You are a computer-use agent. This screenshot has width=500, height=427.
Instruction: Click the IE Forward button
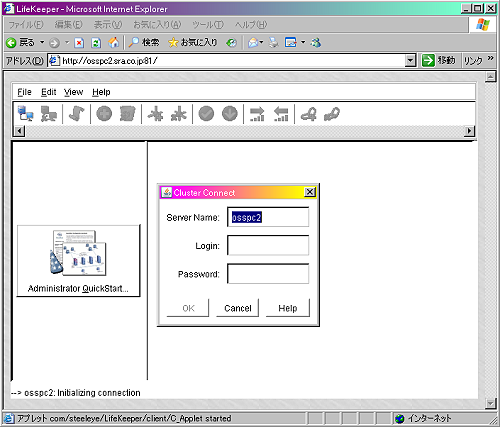click(x=54, y=43)
